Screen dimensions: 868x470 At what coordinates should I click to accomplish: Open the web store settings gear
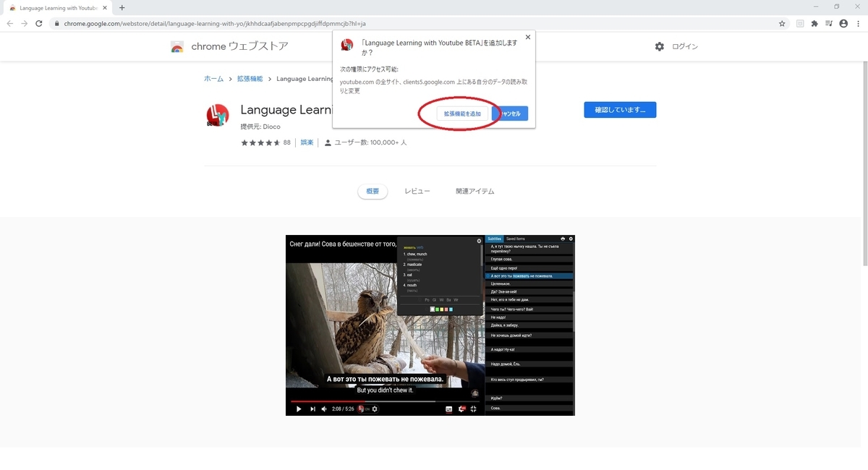(x=659, y=46)
